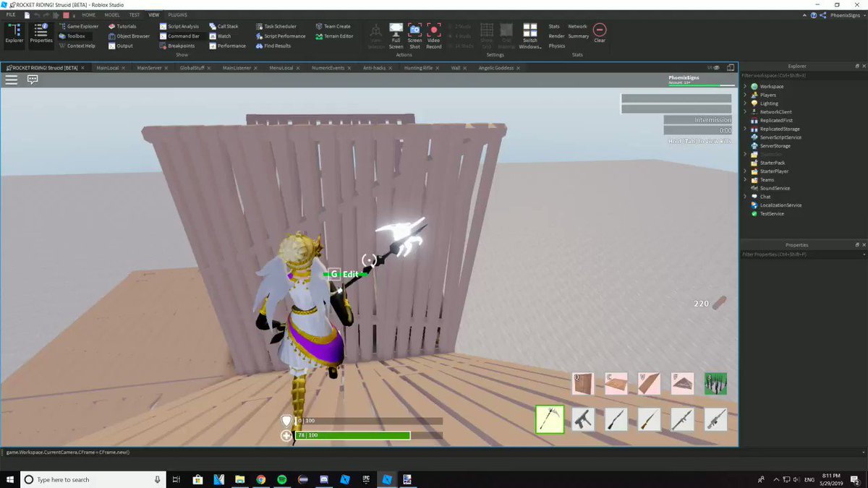Open the FILE menu
The image size is (868, 488).
(11, 14)
